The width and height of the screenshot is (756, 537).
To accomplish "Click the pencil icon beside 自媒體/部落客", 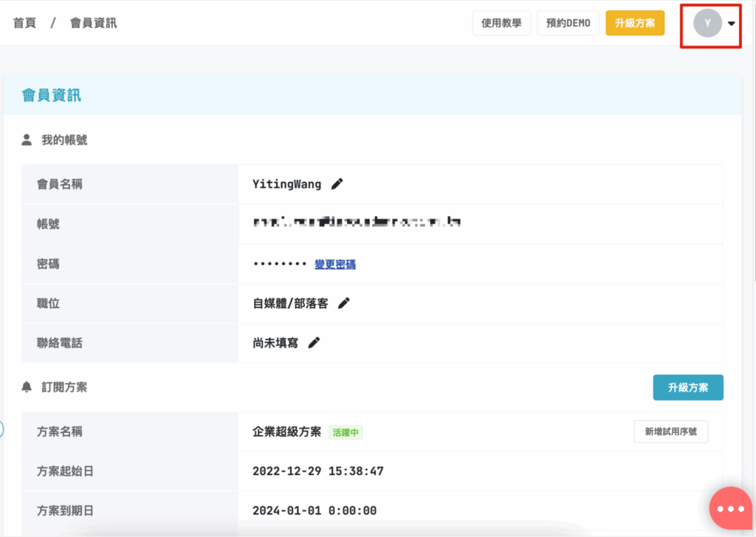I will [x=343, y=303].
